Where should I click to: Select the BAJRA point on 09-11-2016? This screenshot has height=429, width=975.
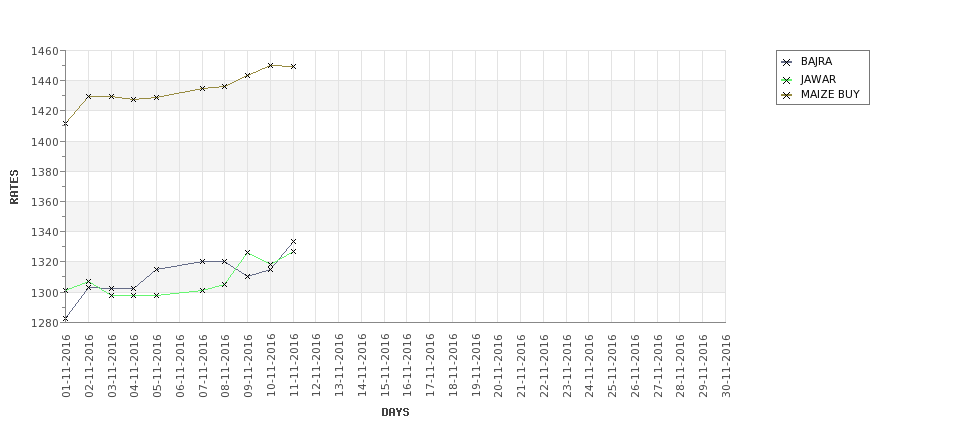pyautogui.click(x=247, y=276)
